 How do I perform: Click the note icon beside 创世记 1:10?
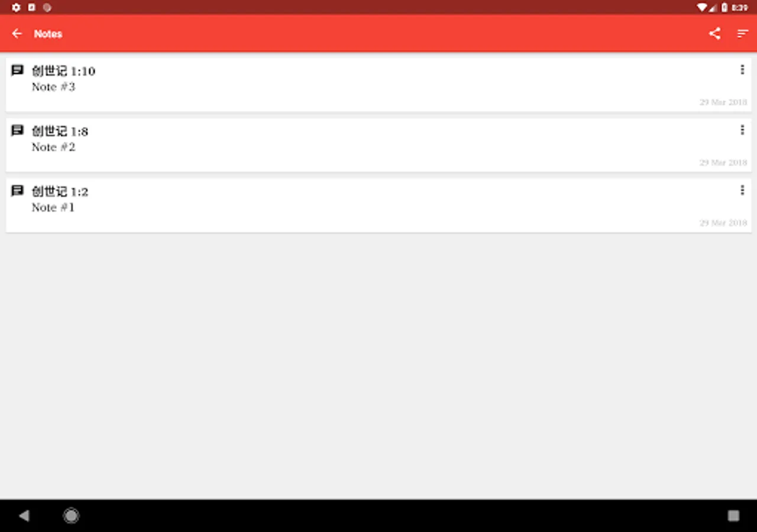coord(18,70)
